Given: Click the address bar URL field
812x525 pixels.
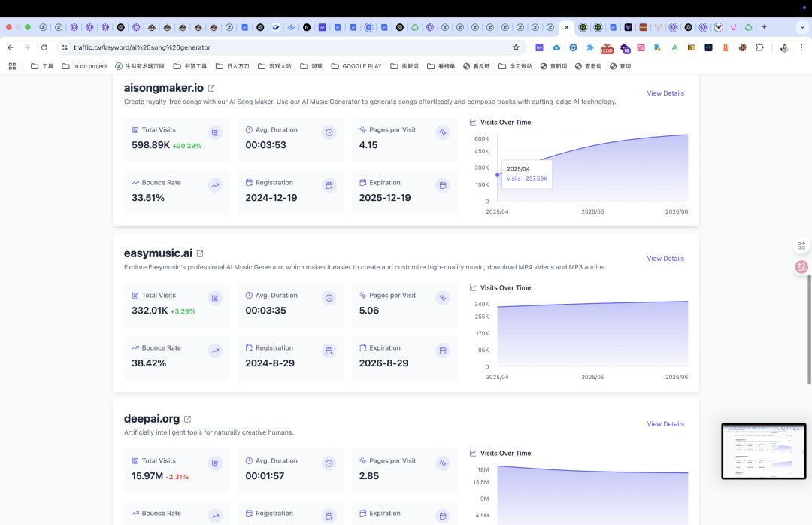Looking at the screenshot, I should tap(290, 47).
